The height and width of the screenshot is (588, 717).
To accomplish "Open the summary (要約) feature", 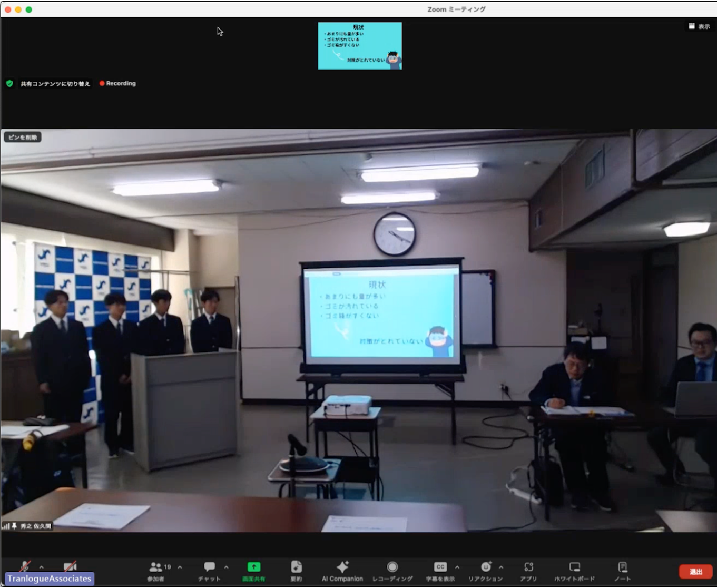I will pyautogui.click(x=296, y=571).
